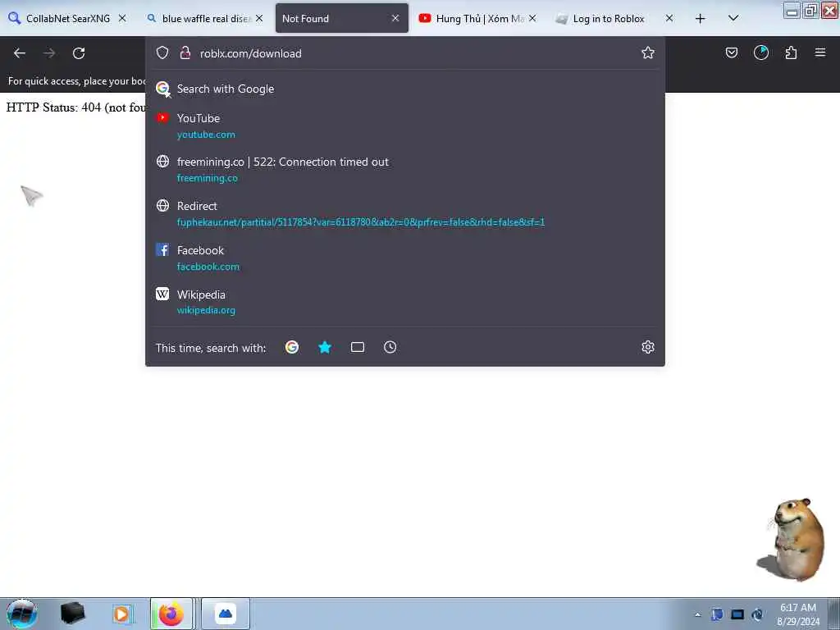The width and height of the screenshot is (840, 630).
Task: Click the wikipedia.org URL text
Action: coord(206,310)
